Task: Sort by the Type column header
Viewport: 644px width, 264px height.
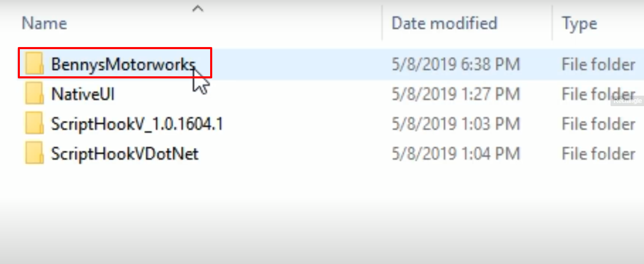Action: tap(579, 24)
